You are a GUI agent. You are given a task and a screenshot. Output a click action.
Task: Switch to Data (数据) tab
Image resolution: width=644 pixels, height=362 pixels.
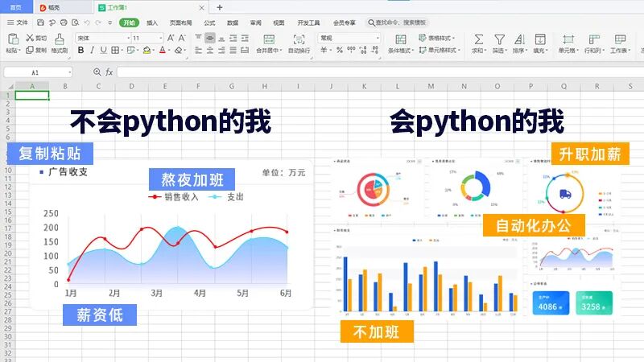coord(233,23)
